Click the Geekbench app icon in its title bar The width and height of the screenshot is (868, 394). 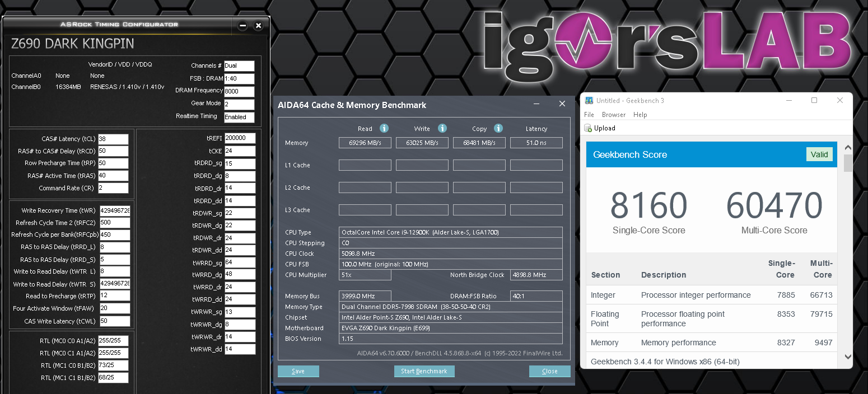coord(589,101)
